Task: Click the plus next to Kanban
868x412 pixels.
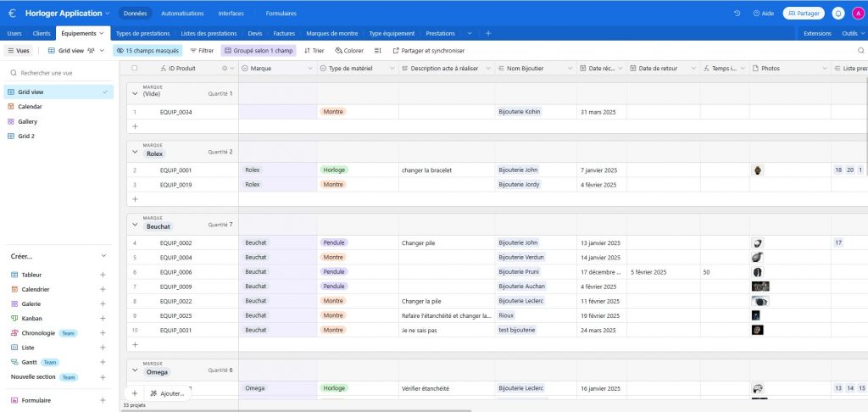Action: click(x=103, y=319)
